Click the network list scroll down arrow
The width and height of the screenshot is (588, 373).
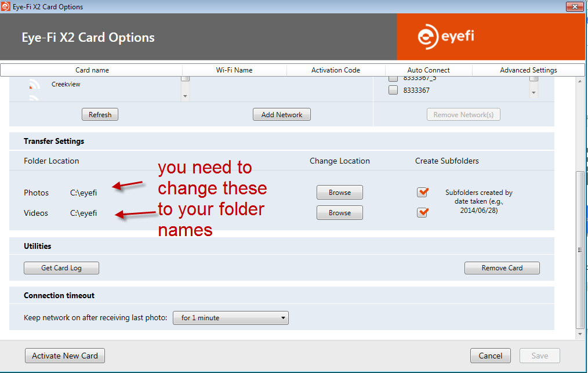(185, 96)
